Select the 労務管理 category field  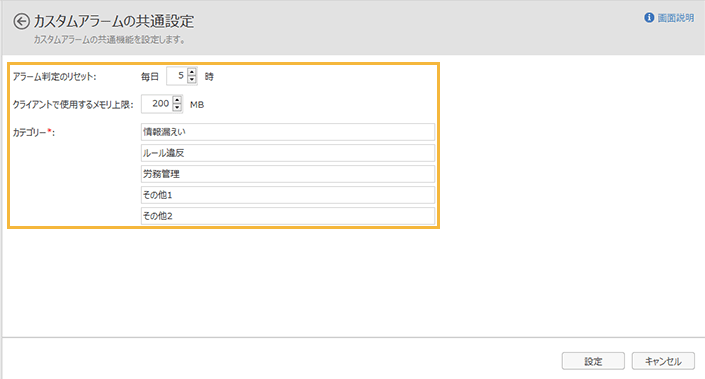pyautogui.click(x=288, y=174)
